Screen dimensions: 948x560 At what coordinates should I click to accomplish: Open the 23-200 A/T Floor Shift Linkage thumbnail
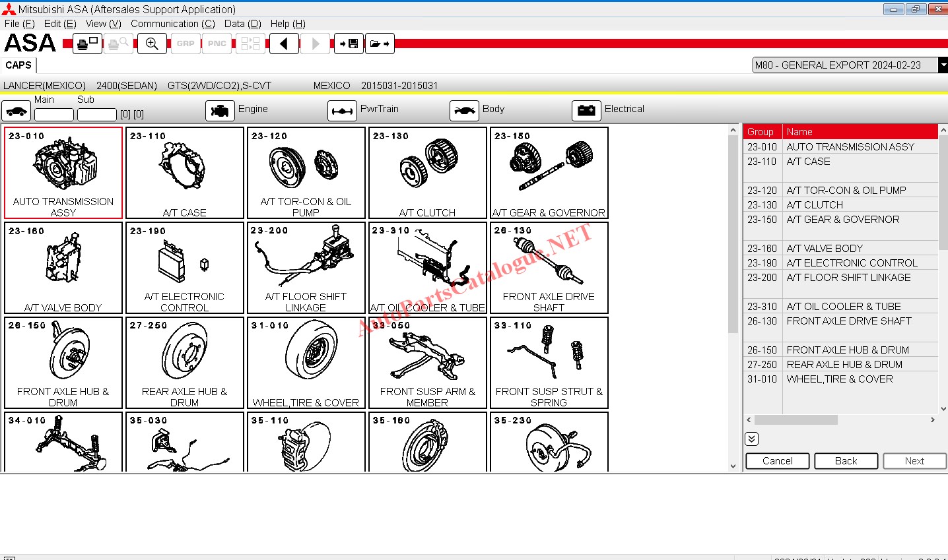click(306, 268)
